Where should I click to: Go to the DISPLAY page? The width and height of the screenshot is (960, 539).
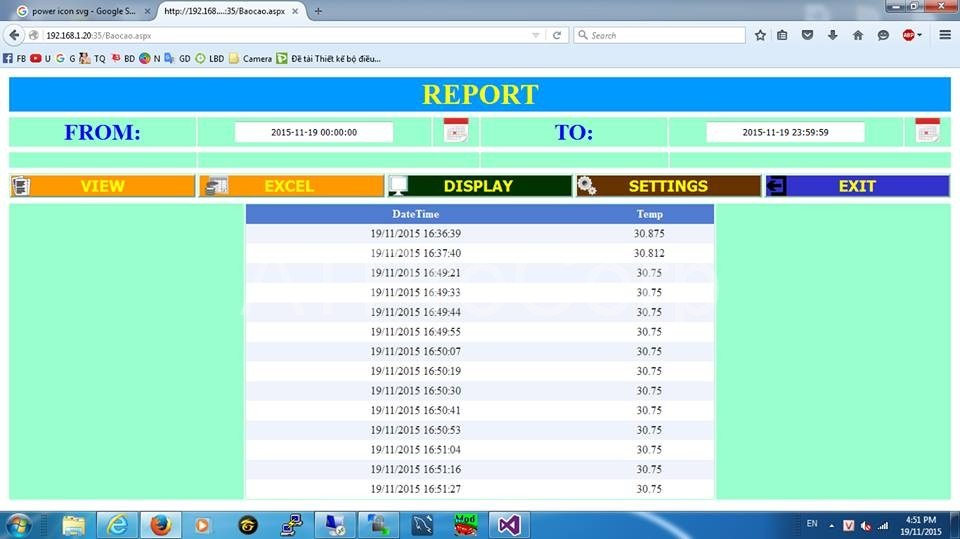coord(478,186)
